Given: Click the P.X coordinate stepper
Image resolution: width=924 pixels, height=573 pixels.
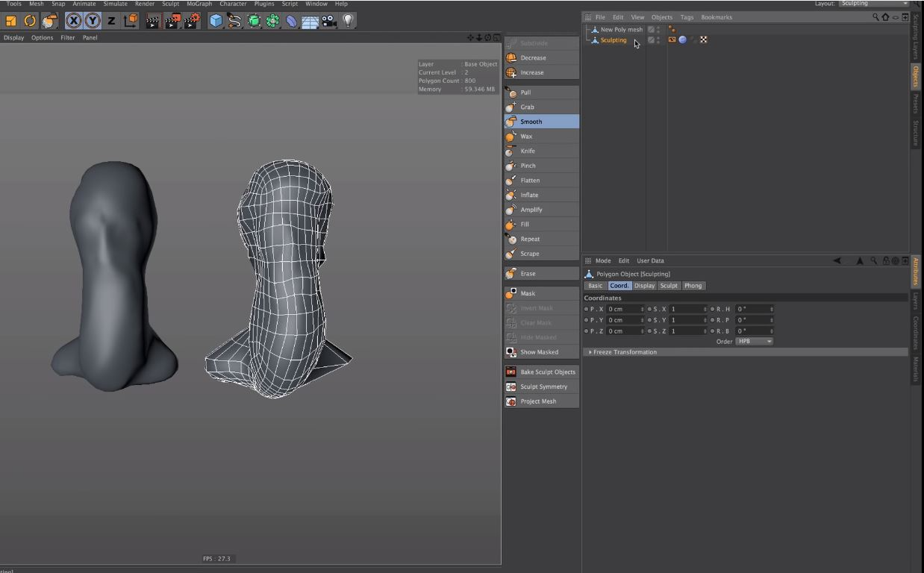Looking at the screenshot, I should [643, 309].
